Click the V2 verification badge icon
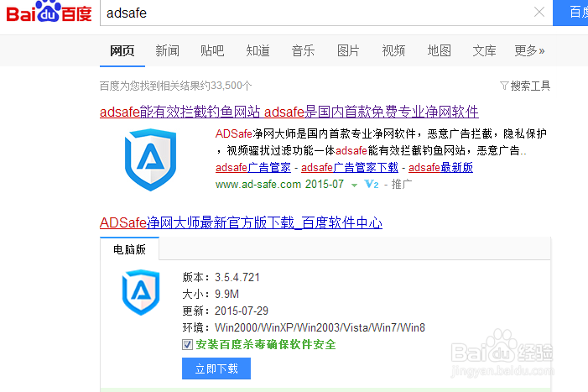Screen dimensions: 588x392 (372, 184)
